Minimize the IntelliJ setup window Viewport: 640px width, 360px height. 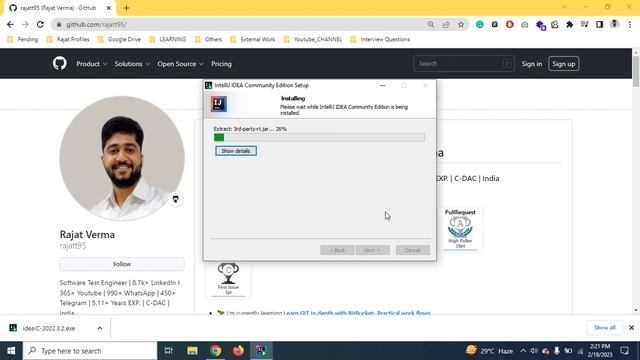tap(382, 85)
